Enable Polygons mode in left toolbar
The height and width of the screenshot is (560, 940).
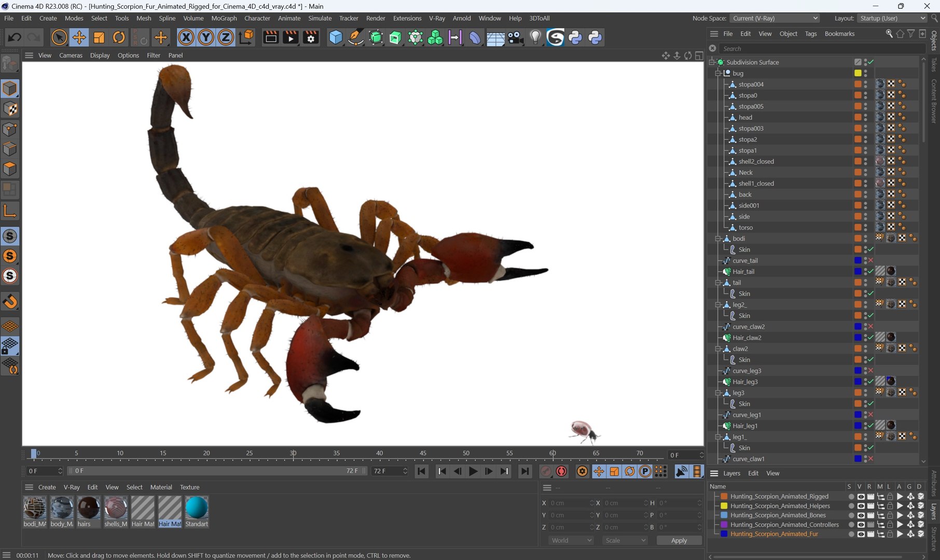[10, 169]
